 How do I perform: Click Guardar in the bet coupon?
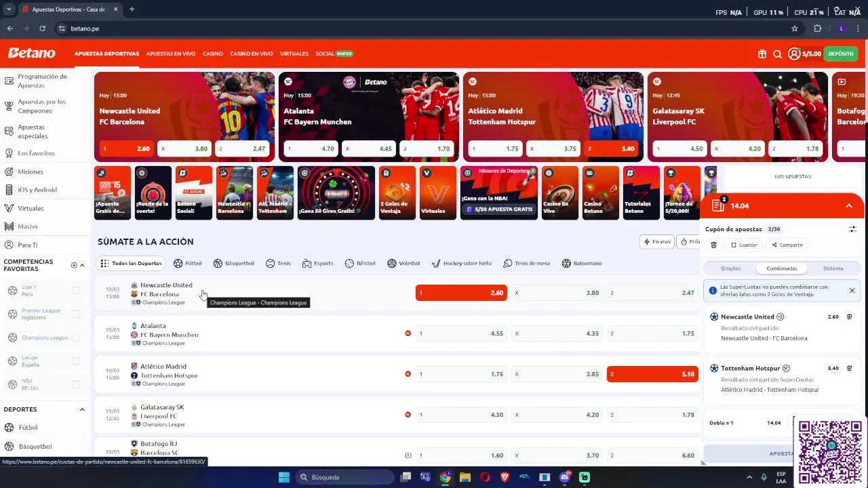pyautogui.click(x=744, y=245)
